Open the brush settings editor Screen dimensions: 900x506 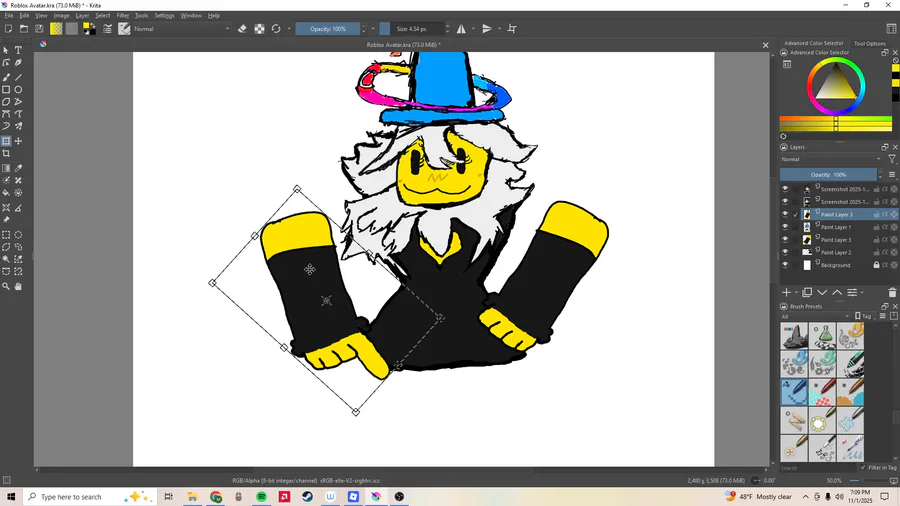107,29
